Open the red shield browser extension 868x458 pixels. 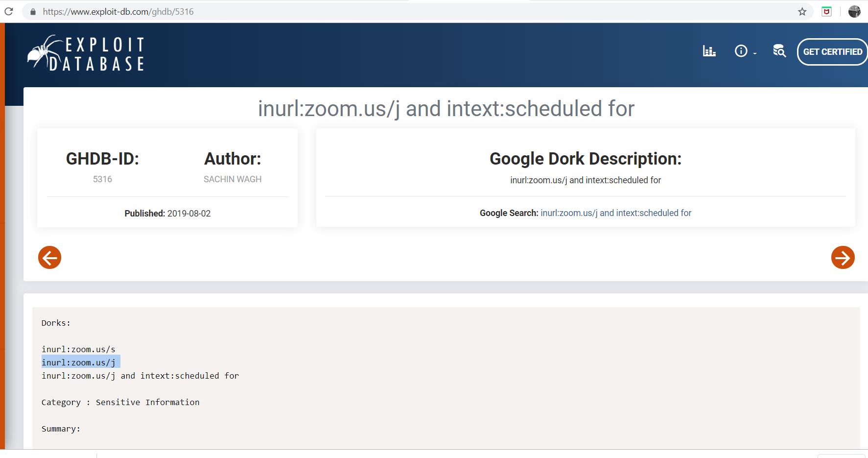(826, 12)
